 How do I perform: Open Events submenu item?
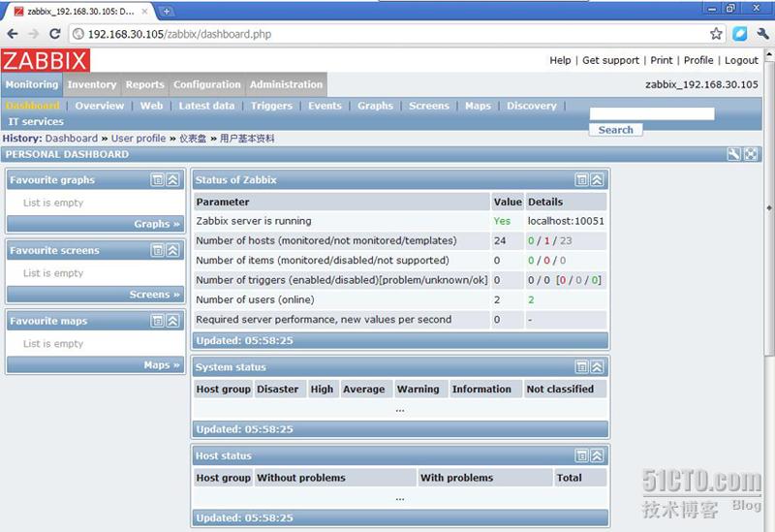click(x=325, y=106)
